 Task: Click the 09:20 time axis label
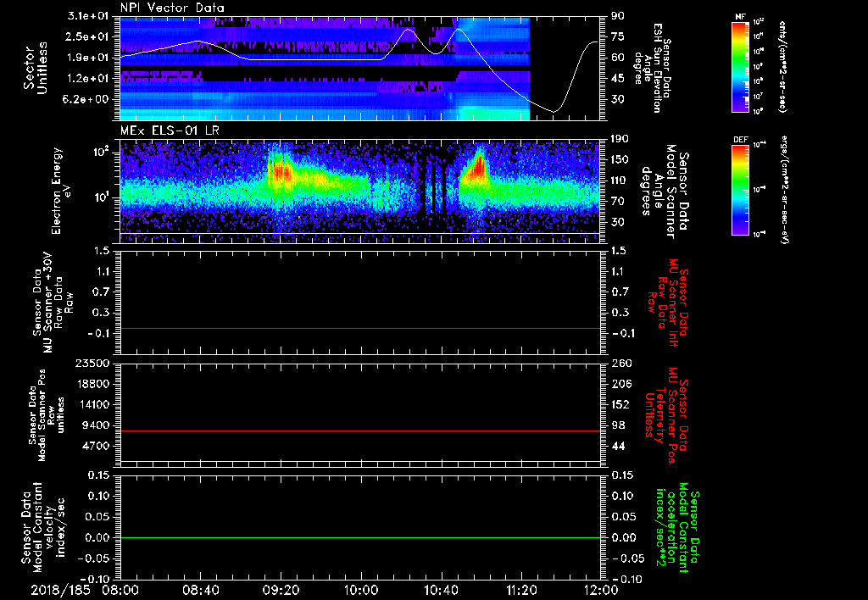pyautogui.click(x=281, y=590)
